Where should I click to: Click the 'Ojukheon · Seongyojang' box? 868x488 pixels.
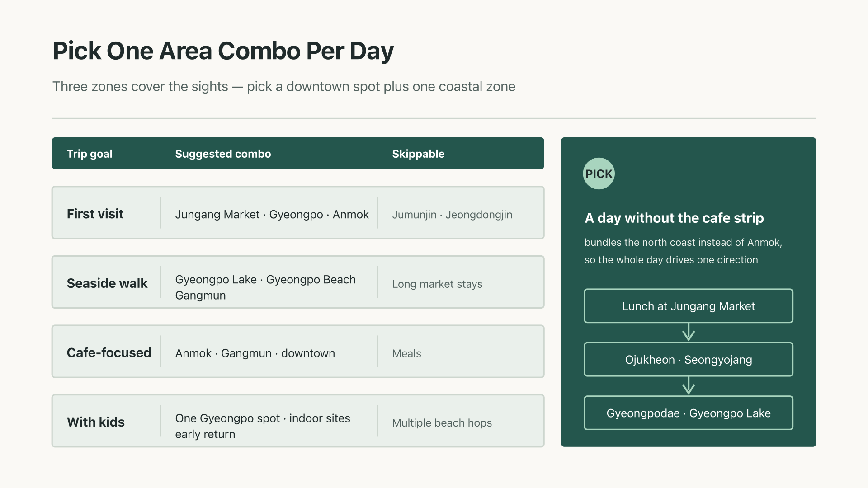pyautogui.click(x=689, y=360)
